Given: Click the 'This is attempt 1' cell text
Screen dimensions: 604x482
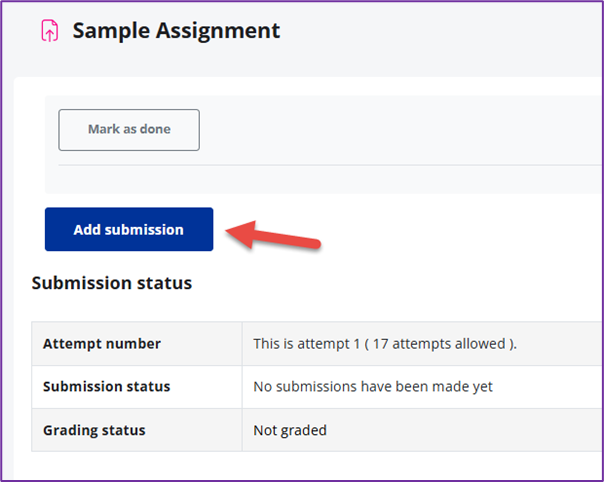Looking at the screenshot, I should pos(309,344).
